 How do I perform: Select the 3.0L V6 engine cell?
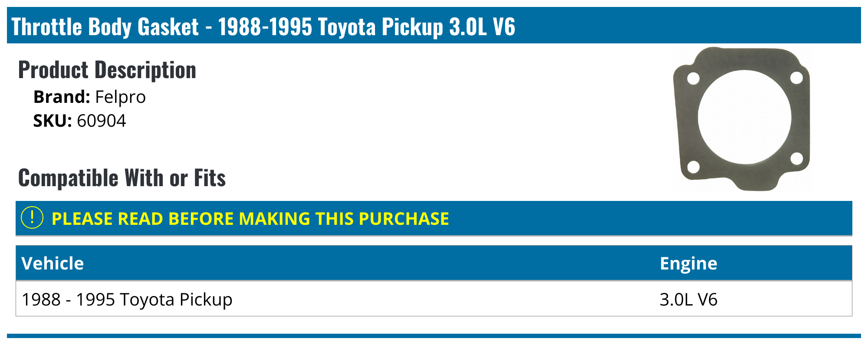[x=688, y=299]
